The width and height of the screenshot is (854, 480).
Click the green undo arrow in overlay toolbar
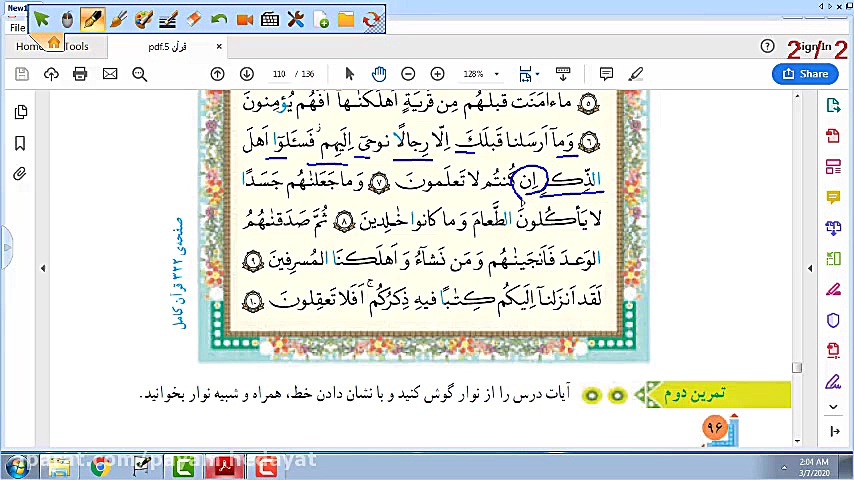coord(219,20)
